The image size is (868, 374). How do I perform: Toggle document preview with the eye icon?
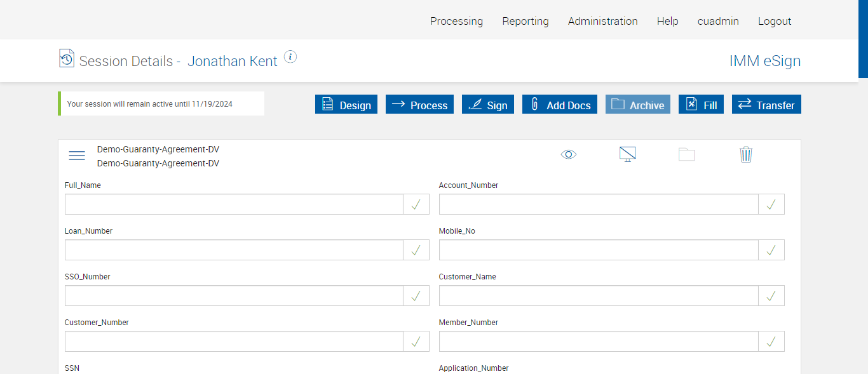click(569, 154)
